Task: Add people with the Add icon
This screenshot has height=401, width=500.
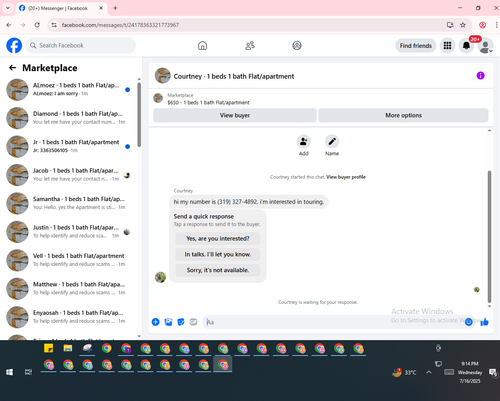Action: (303, 142)
